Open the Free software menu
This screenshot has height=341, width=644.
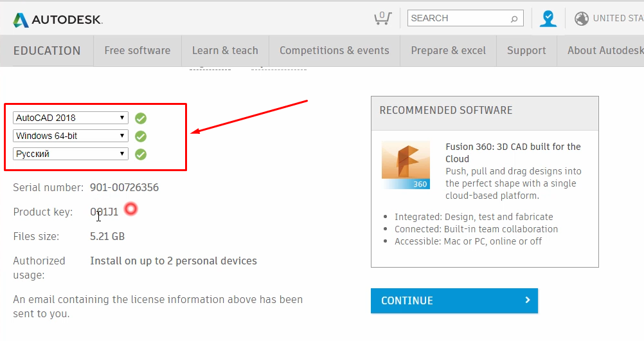[138, 51]
